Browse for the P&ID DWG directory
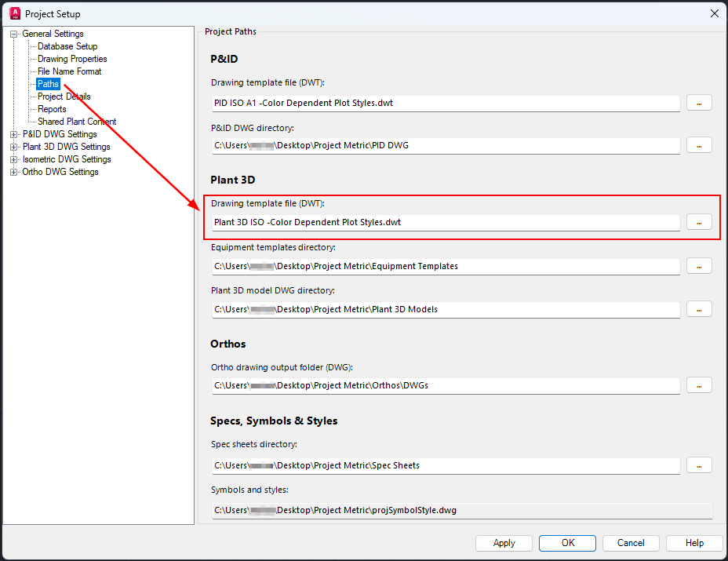Image resolution: width=728 pixels, height=561 pixels. (699, 145)
